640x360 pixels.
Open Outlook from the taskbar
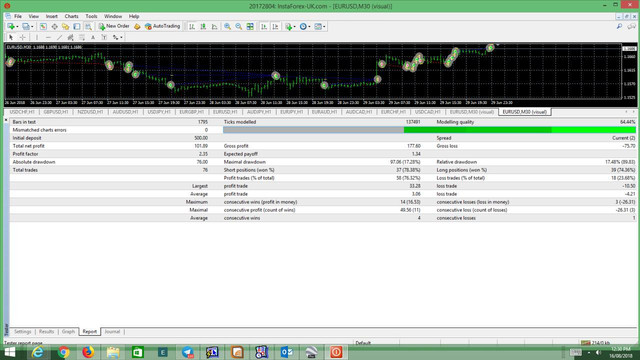(x=287, y=352)
